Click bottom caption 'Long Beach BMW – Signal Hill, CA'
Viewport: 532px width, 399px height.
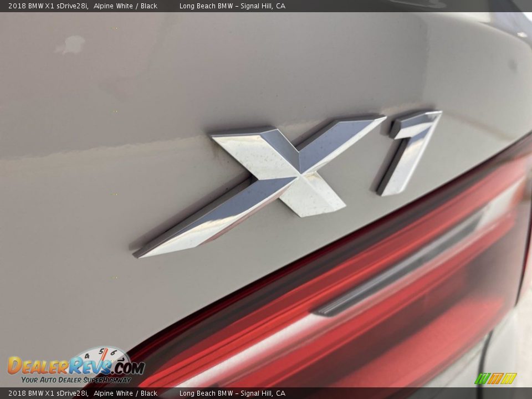point(232,393)
